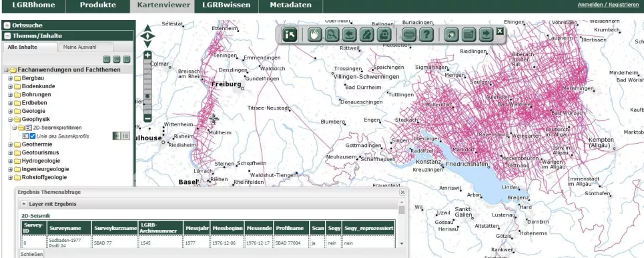Click the 1545 archive number cell
Viewport: 644px width, 258px height.
click(161, 243)
